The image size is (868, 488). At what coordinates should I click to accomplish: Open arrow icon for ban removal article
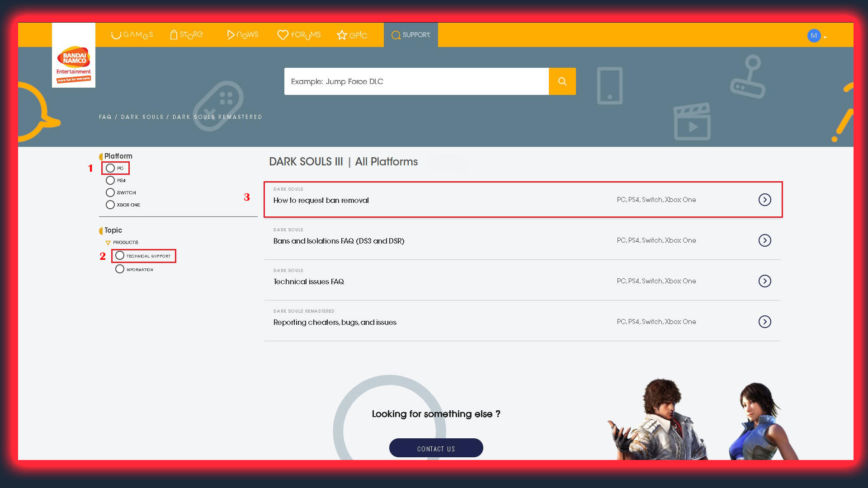764,200
